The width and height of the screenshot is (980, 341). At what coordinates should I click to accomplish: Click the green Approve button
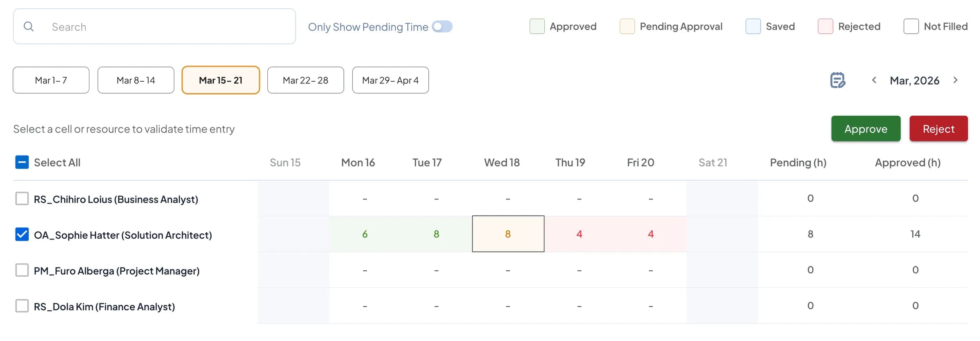pyautogui.click(x=865, y=129)
